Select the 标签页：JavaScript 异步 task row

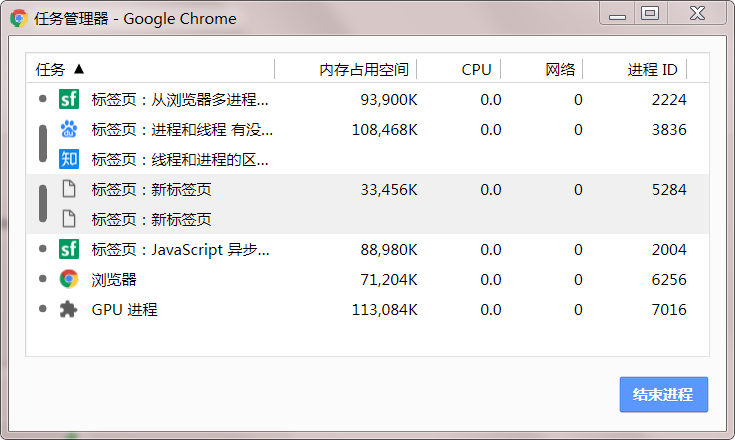point(180,249)
